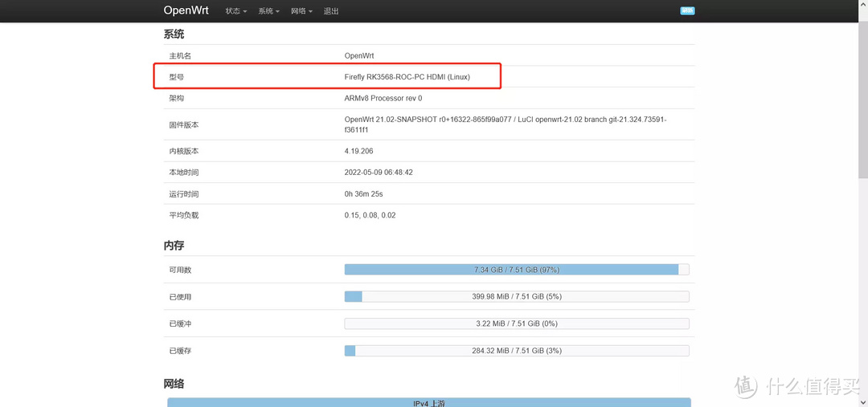Screen dimensions: 868x407
Task: Select the firmware version OpenWrt 21.02-SNAPSHOT text
Action: point(506,124)
